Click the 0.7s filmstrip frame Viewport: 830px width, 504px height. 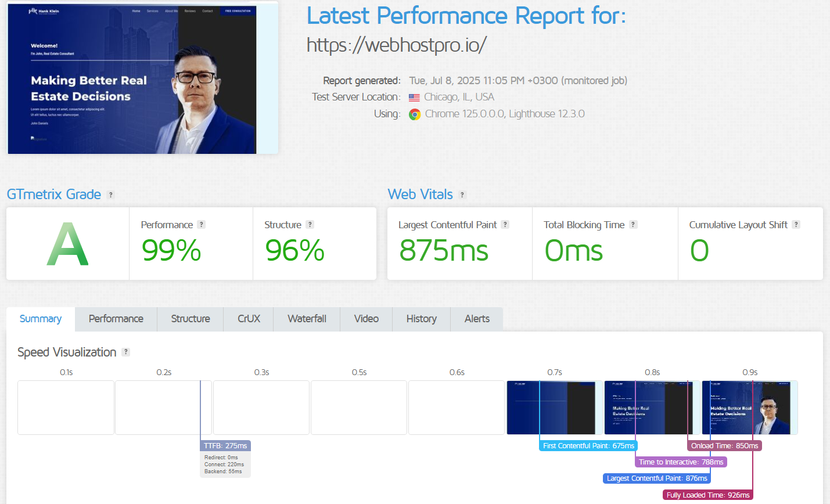554,408
